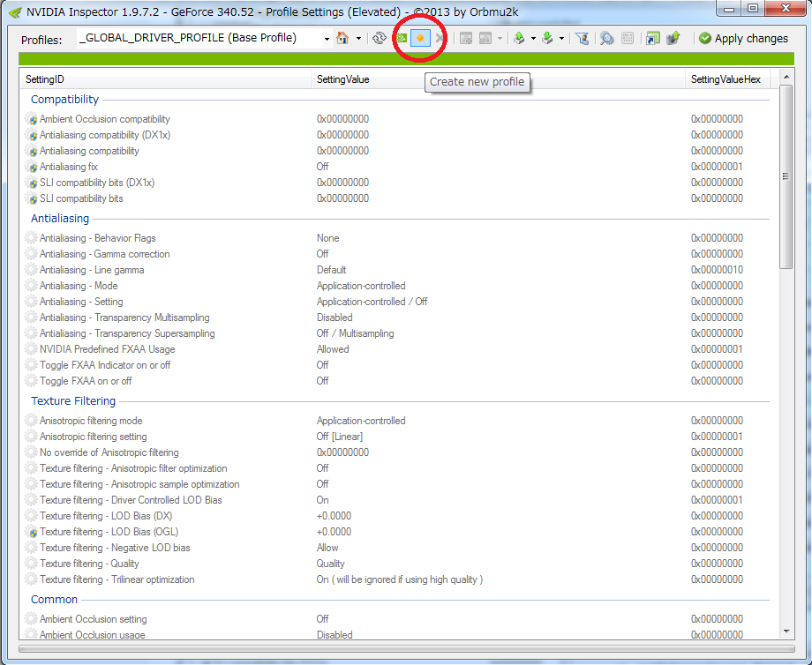Click the Trilinear optimization value text
This screenshot has height=665, width=812.
coord(400,579)
